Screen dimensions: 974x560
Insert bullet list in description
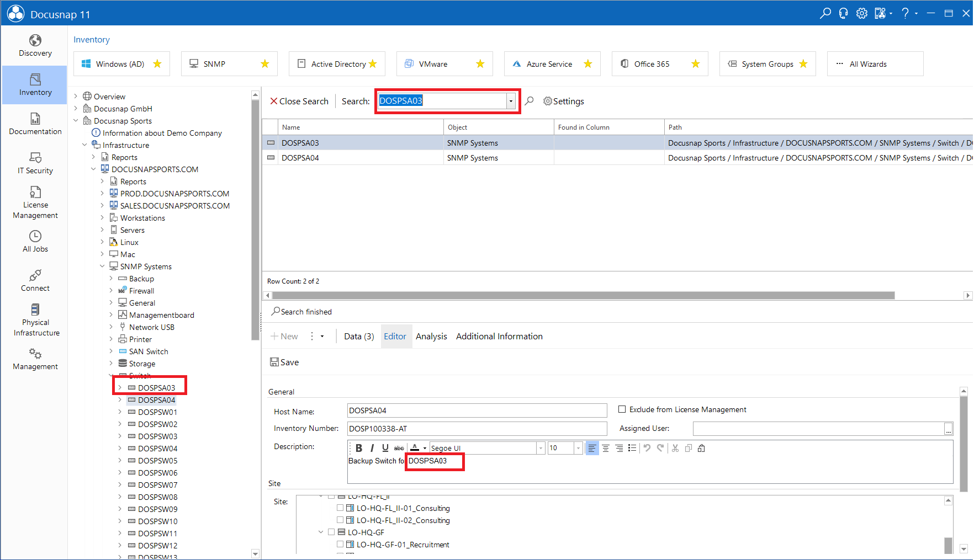pyautogui.click(x=632, y=448)
